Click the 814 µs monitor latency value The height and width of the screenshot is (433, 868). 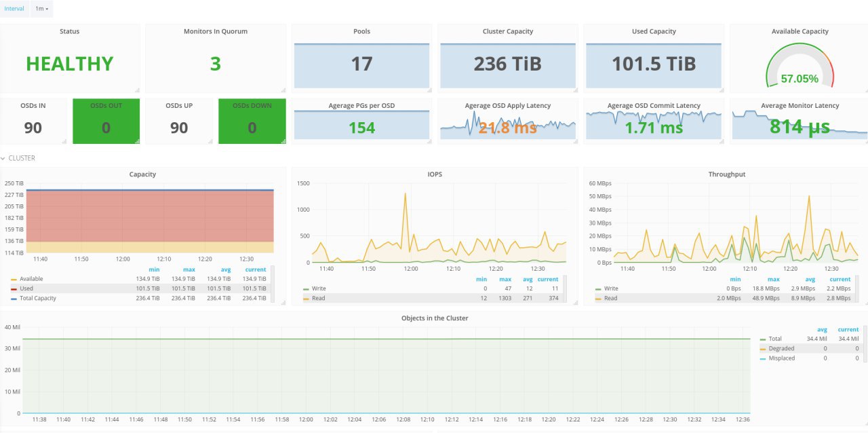pyautogui.click(x=800, y=127)
